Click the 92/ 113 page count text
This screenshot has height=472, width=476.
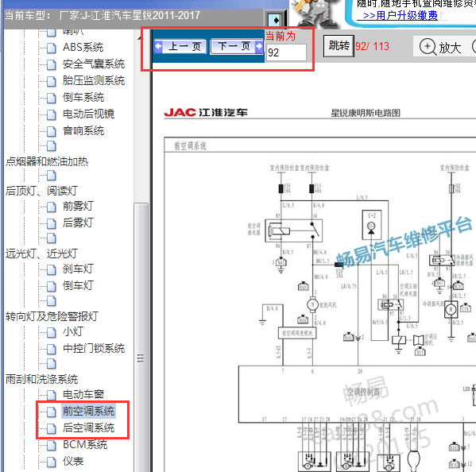[x=372, y=46]
